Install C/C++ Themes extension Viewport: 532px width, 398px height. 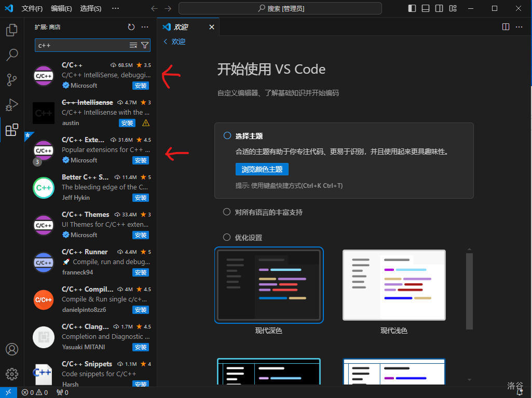(x=141, y=235)
